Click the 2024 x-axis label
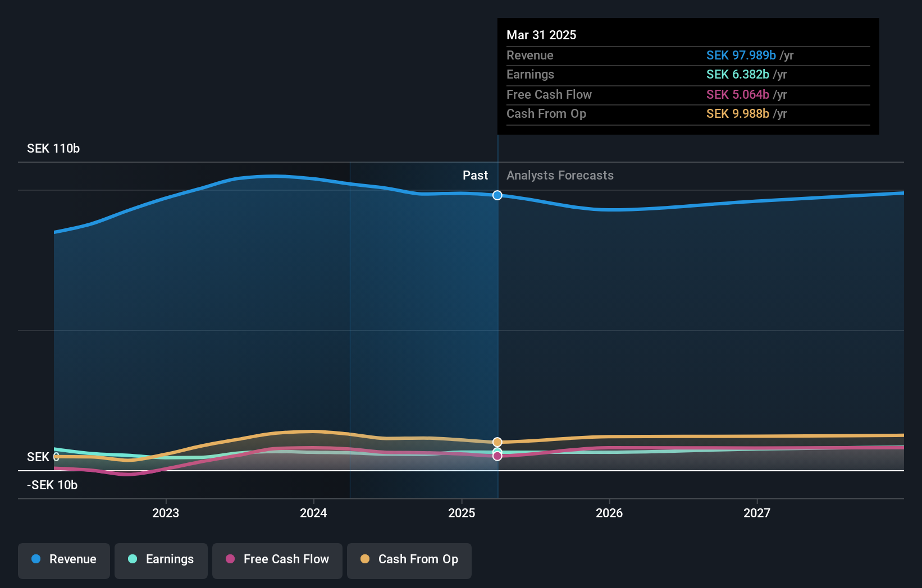 pos(313,513)
